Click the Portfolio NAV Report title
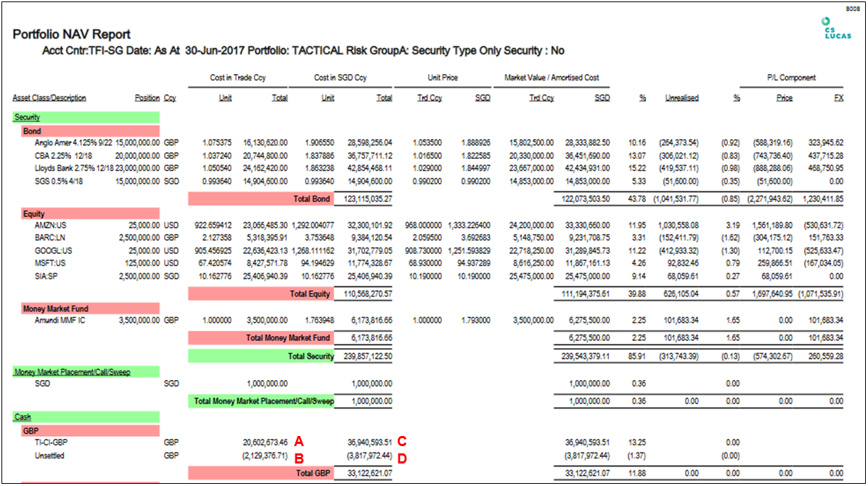Screen dimensions: 868x486 coord(72,35)
